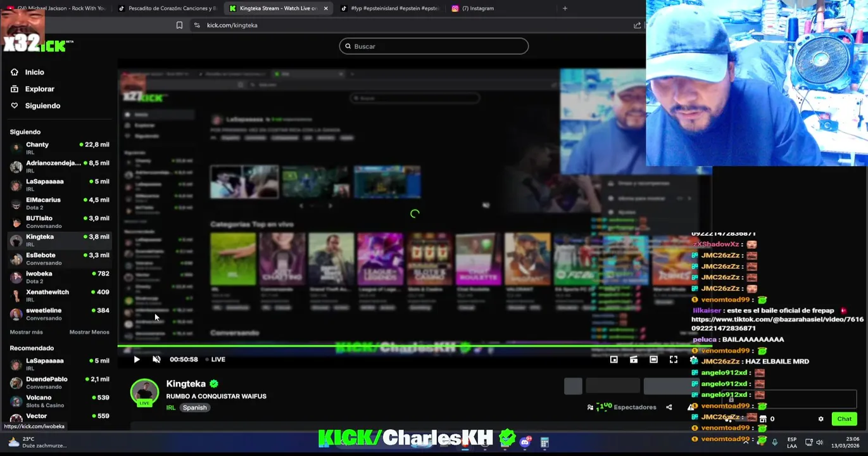Open chat settings gear beside Chat button
This screenshot has height=456, width=868.
[821, 419]
